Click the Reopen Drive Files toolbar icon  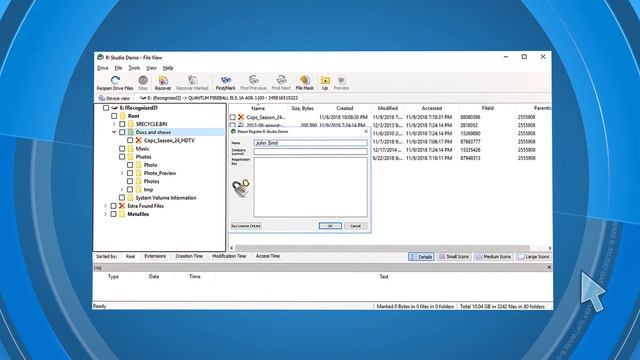[115, 80]
